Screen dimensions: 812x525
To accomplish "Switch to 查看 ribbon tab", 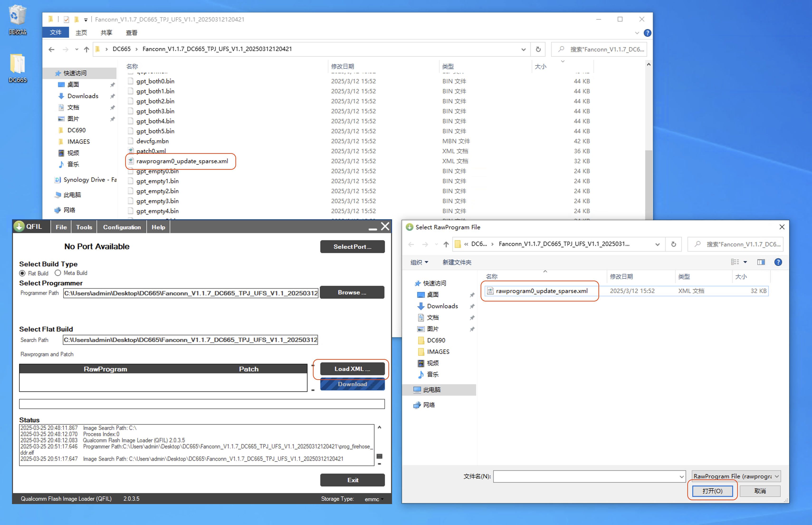I will click(131, 32).
